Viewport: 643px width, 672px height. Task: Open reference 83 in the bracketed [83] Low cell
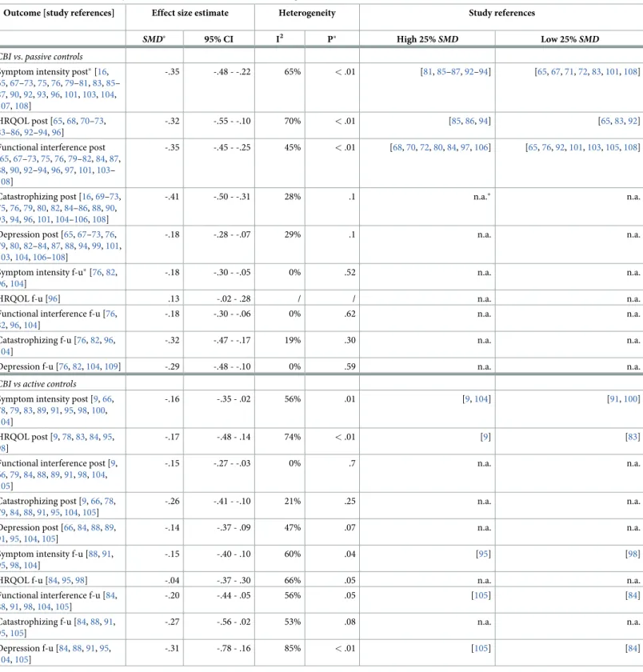click(633, 437)
